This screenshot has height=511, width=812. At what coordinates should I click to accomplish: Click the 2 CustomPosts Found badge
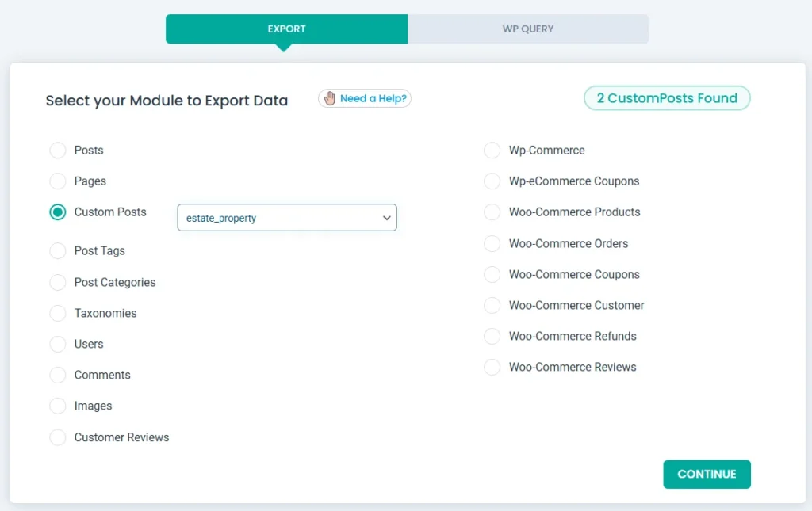(667, 98)
